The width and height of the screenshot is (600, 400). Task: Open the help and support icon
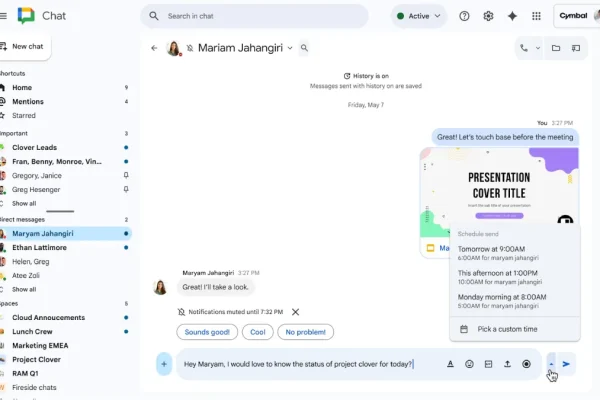point(464,16)
